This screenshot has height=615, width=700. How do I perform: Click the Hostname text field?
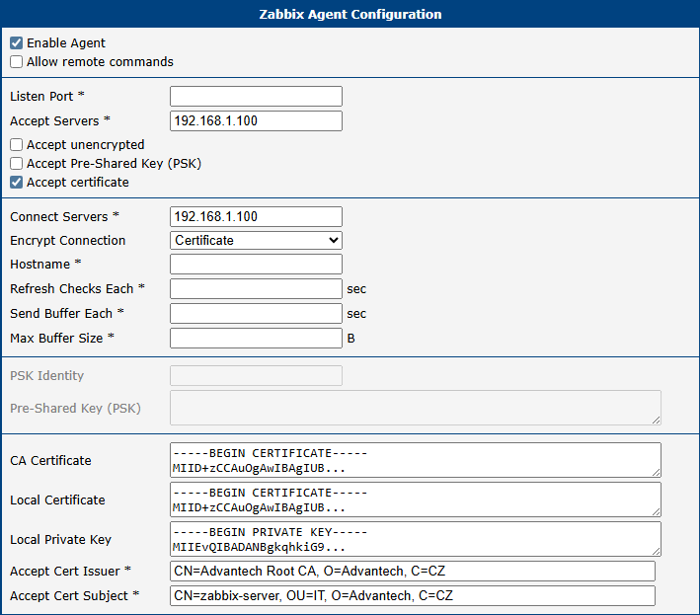tap(257, 265)
